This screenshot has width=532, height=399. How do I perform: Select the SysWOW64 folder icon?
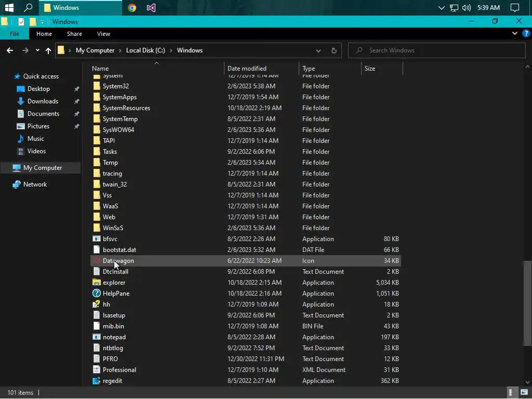97,130
